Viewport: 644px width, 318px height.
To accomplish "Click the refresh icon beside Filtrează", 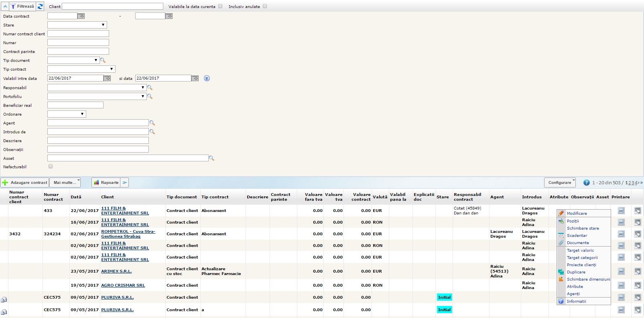I will (40, 6).
